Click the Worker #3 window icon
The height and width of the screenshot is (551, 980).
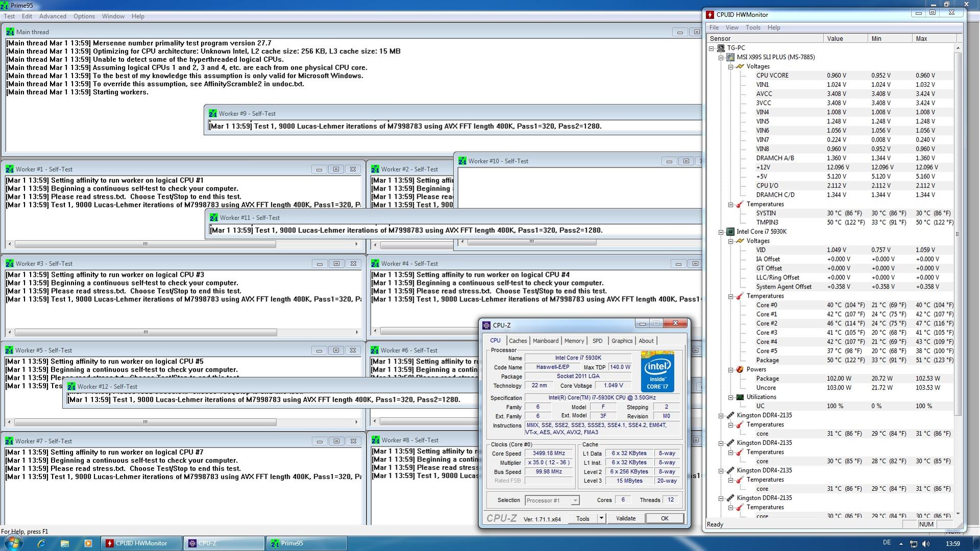click(10, 263)
